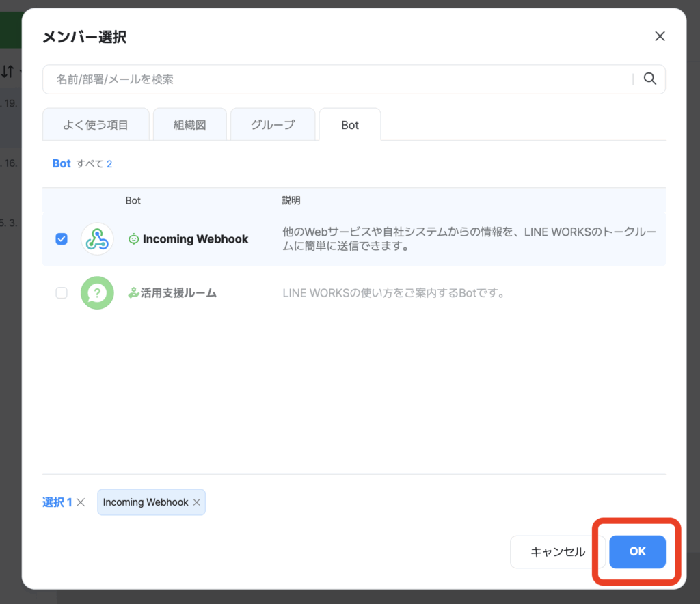The width and height of the screenshot is (700, 604).
Task: Click the 活用支援ルーム question-mark avatar
Action: [97, 292]
